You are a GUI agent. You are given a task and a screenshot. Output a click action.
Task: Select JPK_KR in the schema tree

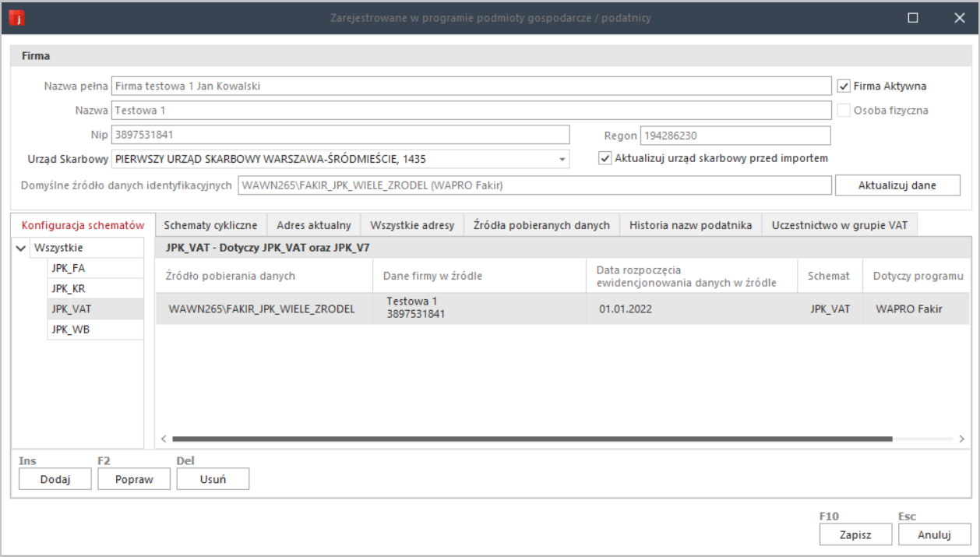point(69,288)
